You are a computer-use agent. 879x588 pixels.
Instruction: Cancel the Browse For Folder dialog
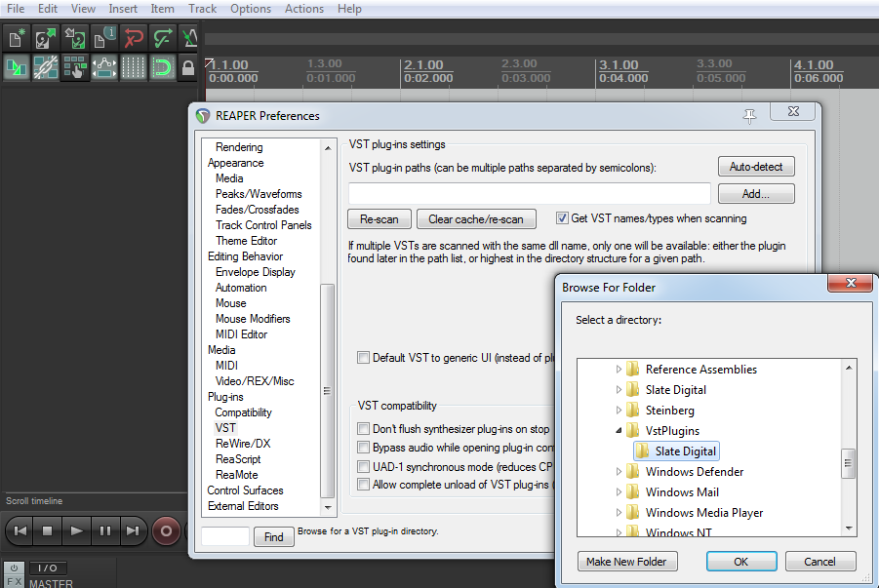click(820, 561)
